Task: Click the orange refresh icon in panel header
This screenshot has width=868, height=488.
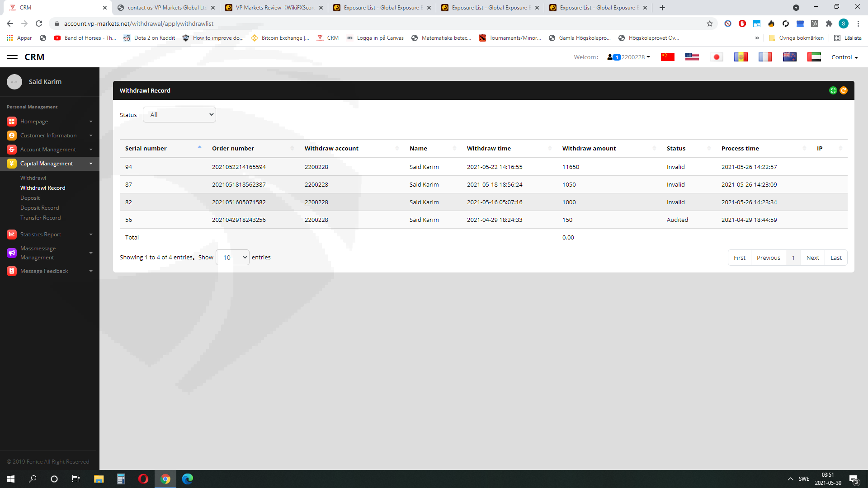Action: point(844,90)
